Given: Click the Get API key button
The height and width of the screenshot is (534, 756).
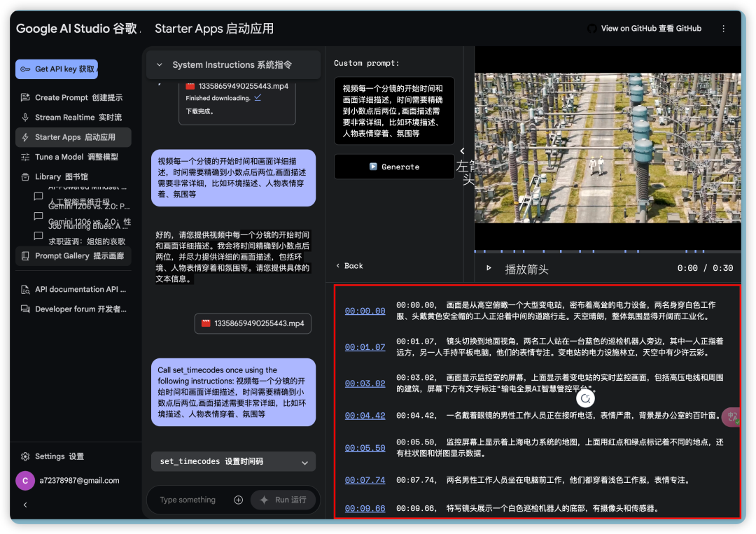Looking at the screenshot, I should (57, 69).
